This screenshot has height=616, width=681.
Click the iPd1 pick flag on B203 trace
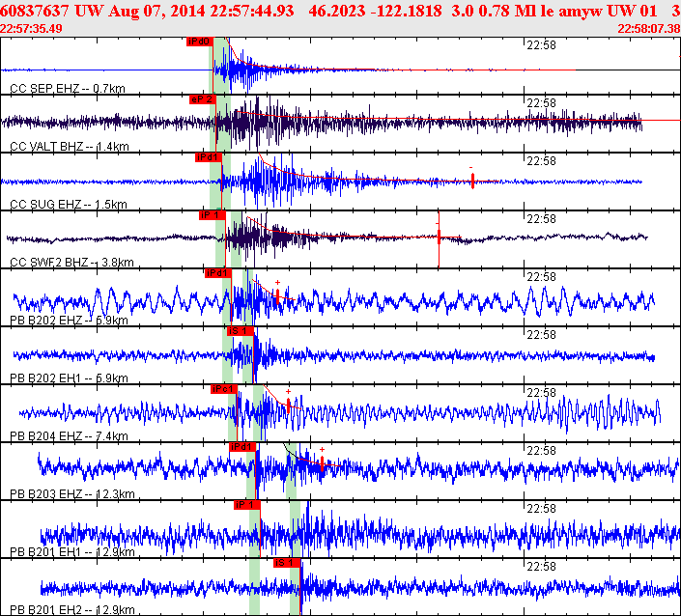click(242, 447)
